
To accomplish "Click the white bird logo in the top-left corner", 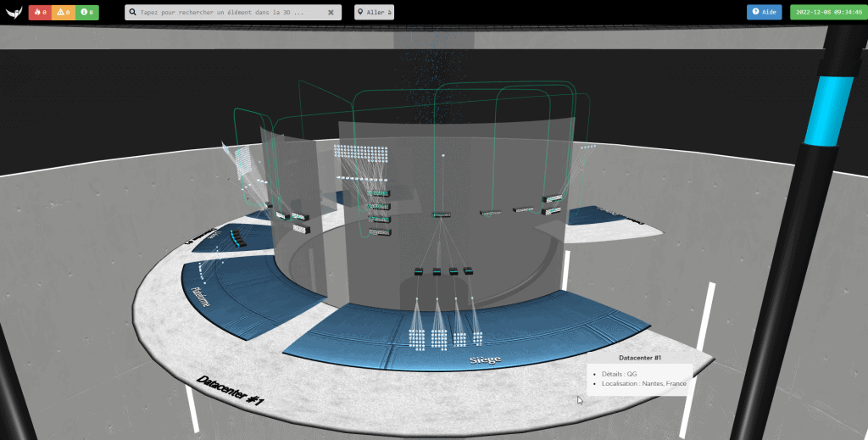I will (x=14, y=12).
